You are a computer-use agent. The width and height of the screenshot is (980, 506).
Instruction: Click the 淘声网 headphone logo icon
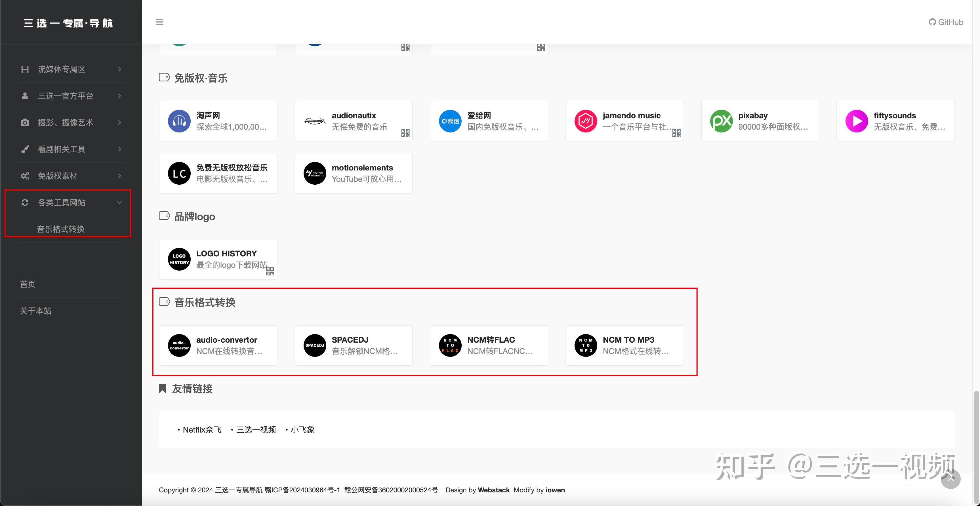point(179,121)
